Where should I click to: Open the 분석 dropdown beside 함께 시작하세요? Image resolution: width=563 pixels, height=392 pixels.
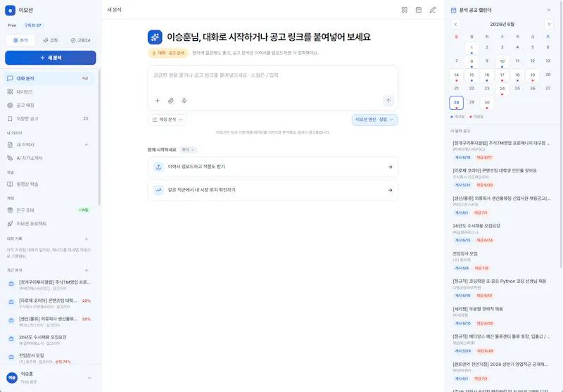click(x=188, y=150)
